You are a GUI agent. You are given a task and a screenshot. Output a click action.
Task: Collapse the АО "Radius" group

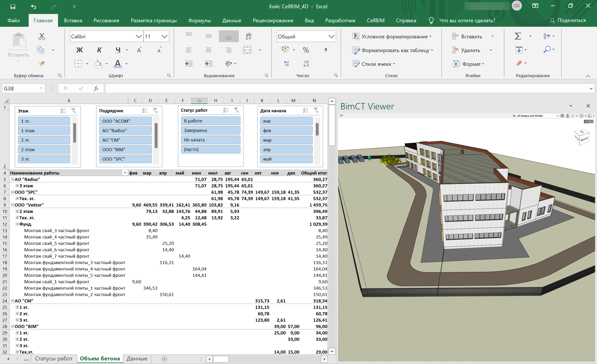12,179
